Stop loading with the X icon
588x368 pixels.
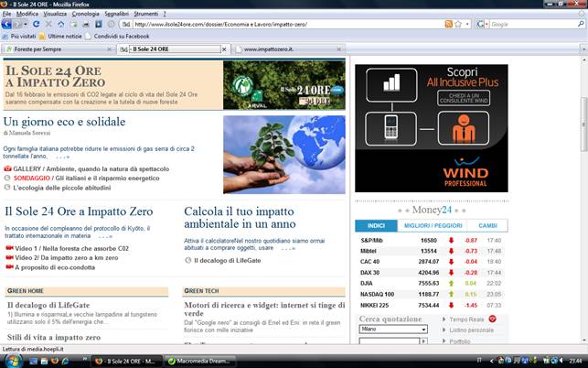[x=48, y=24]
